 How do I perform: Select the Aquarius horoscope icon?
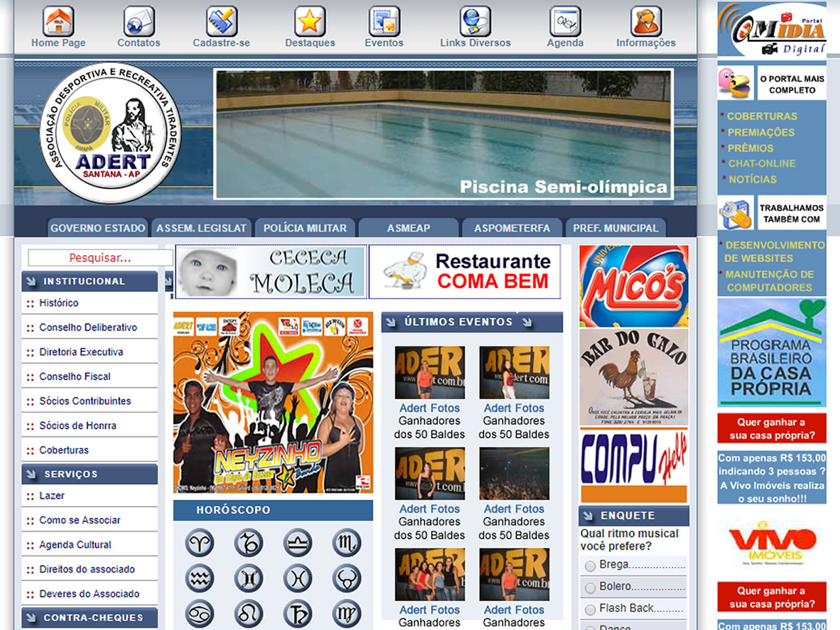(199, 577)
